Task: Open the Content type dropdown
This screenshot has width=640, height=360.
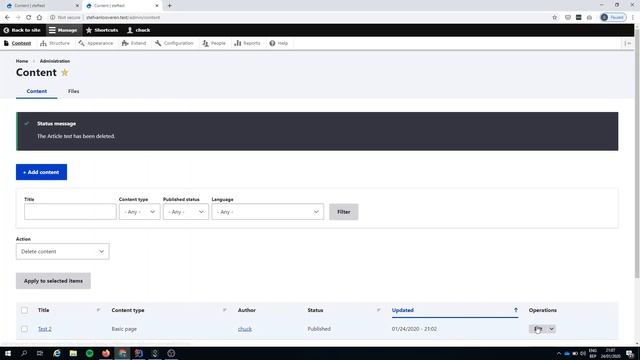Action: click(140, 212)
